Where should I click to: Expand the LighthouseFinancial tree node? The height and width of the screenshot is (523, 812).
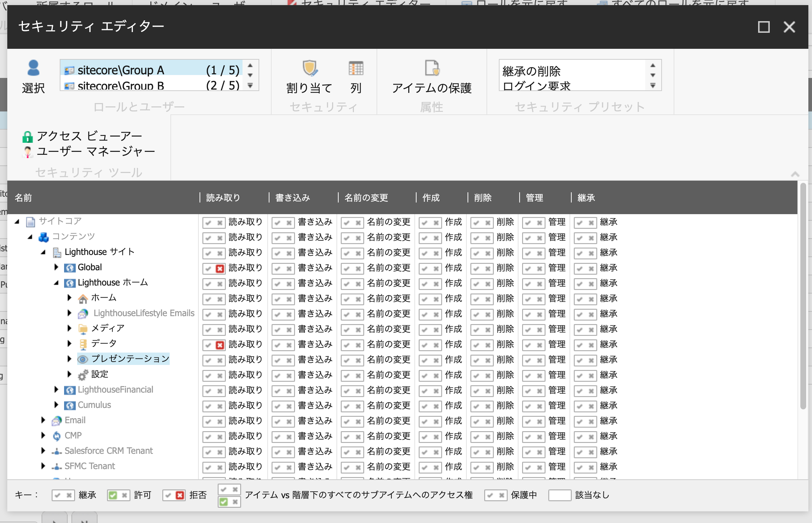point(56,389)
